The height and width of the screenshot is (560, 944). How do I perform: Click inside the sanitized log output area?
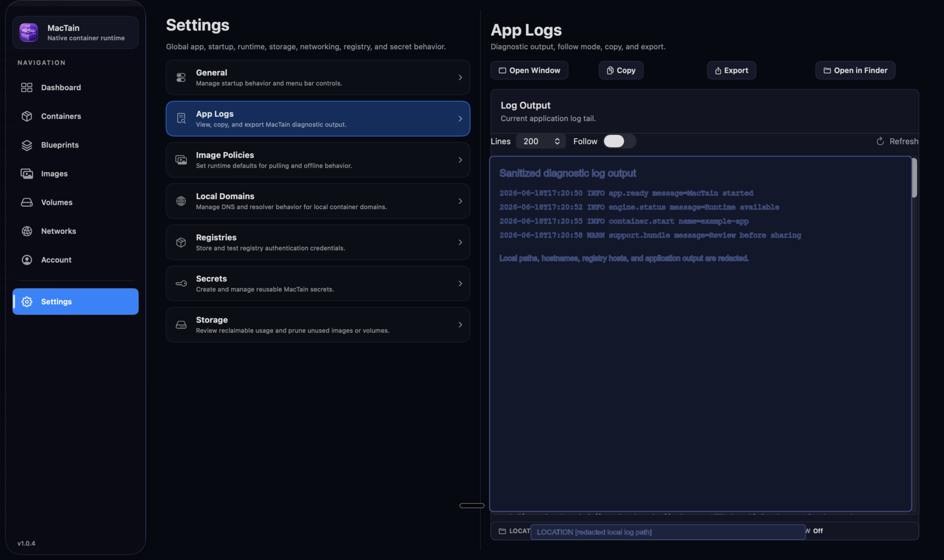(701, 333)
